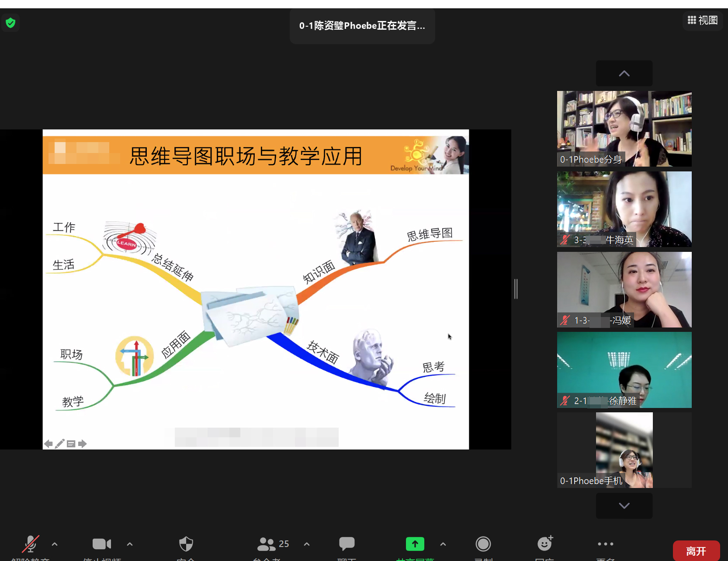Click the slide pen annotation tool

click(60, 443)
